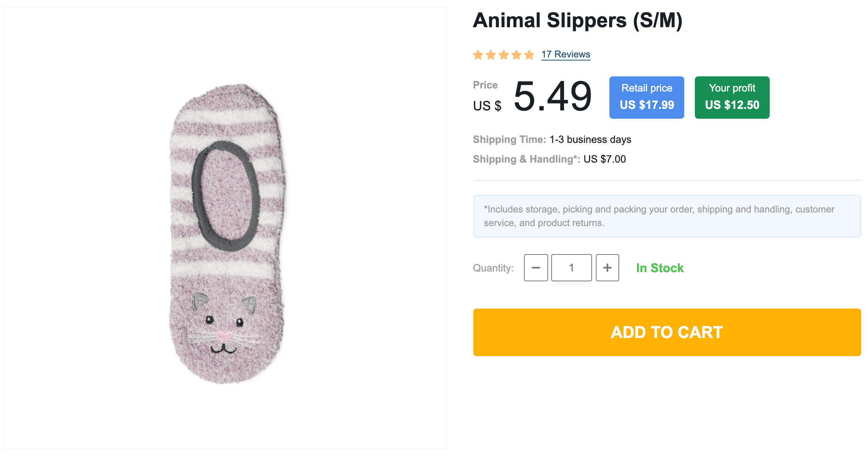The height and width of the screenshot is (456, 868).
Task: Click the green Your profit badge
Action: click(732, 98)
